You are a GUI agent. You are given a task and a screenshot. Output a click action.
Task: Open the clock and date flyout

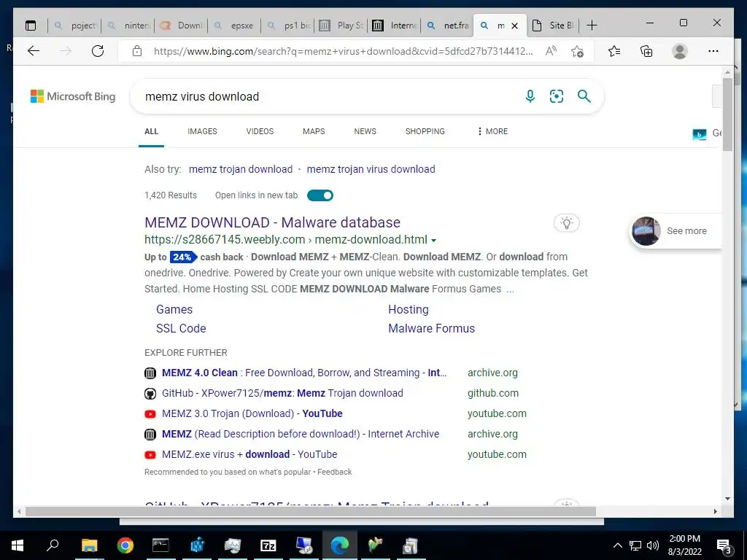684,545
